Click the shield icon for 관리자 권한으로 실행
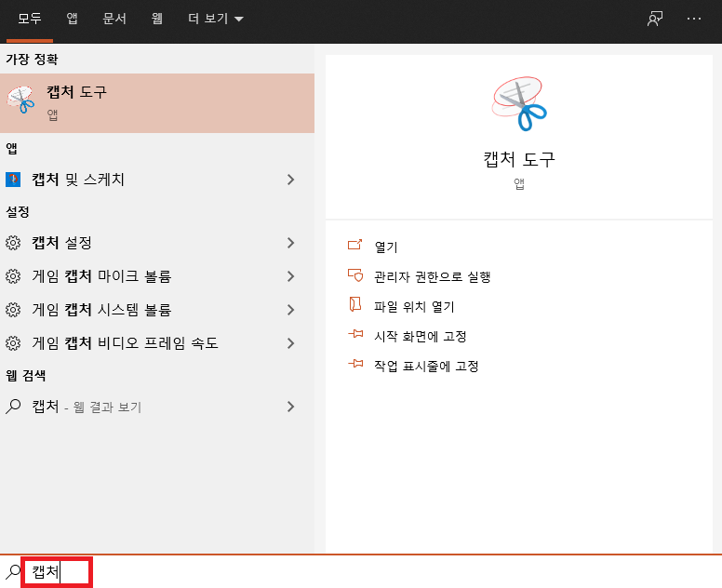722x588 pixels. pos(355,274)
